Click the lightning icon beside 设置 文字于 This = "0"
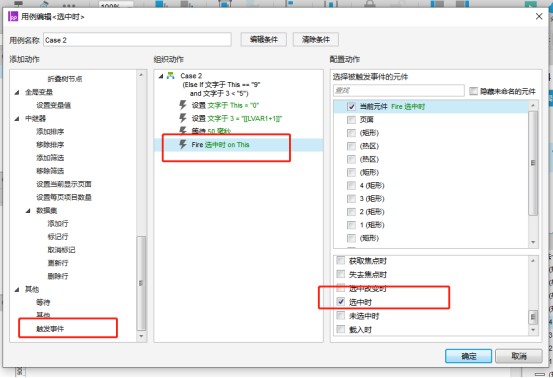This screenshot has width=553, height=378. (183, 105)
